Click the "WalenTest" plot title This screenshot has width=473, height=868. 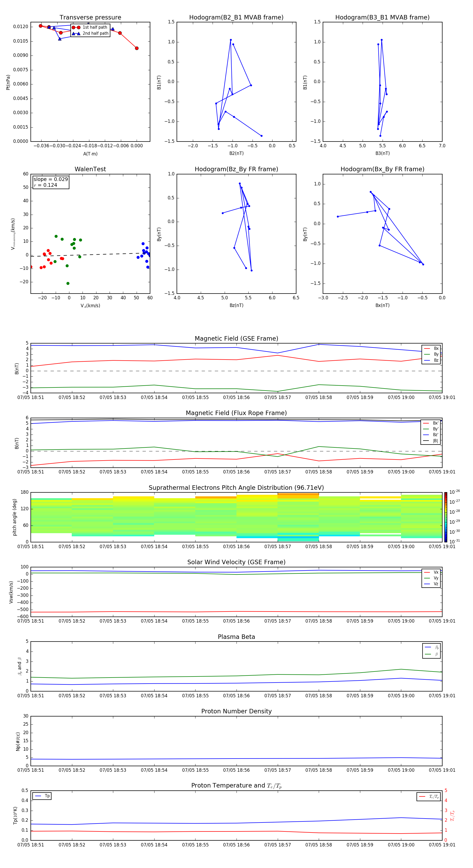[x=90, y=169]
